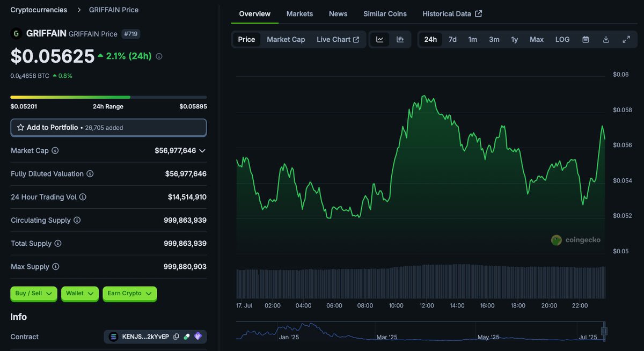Expand the Market Cap value chevron

[202, 151]
